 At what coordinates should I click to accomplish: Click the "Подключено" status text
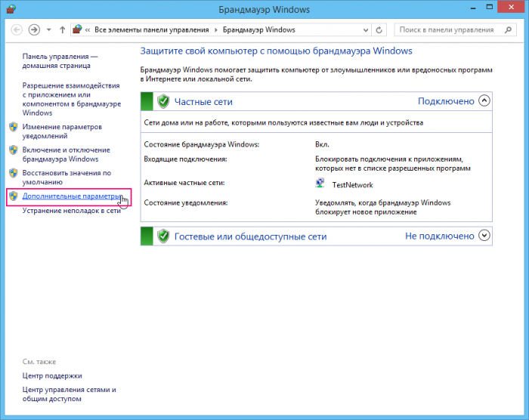click(446, 101)
